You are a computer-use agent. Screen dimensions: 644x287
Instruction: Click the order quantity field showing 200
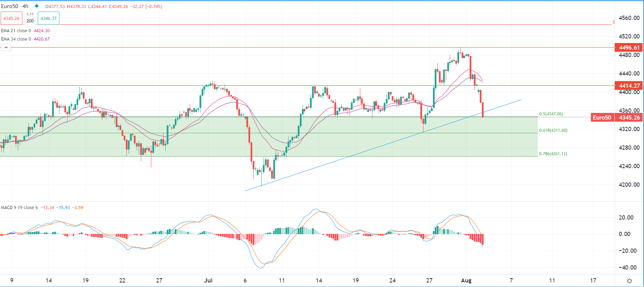coord(30,21)
